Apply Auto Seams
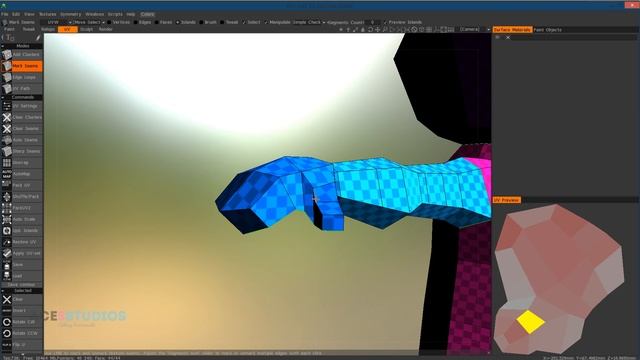 [22, 140]
